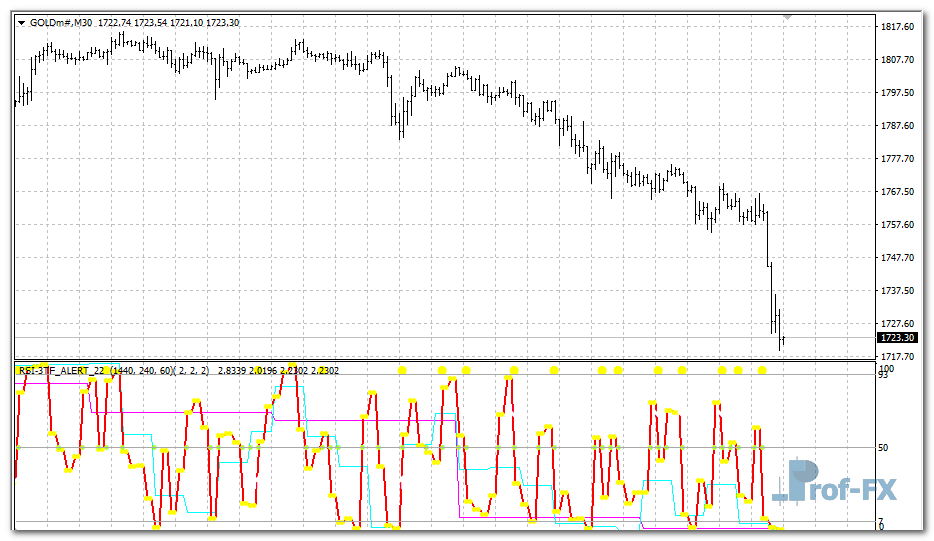
Task: Click the 1737.50 price scale label
Action: (896, 290)
